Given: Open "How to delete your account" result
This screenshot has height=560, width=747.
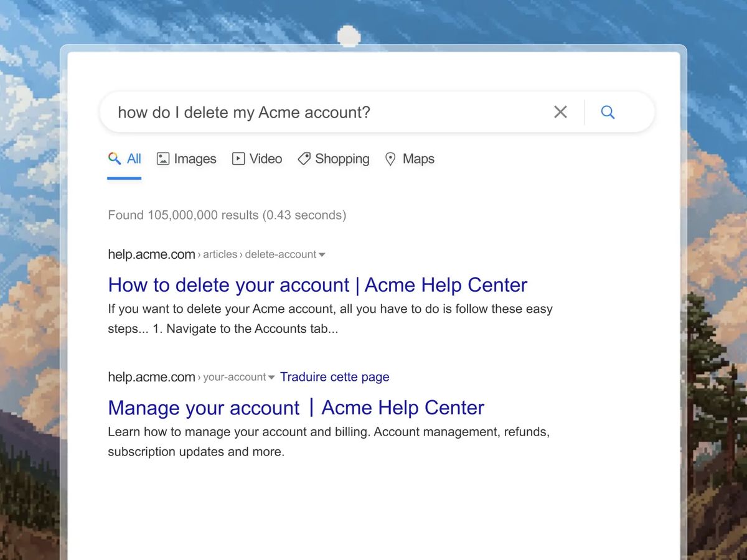Looking at the screenshot, I should (317, 285).
